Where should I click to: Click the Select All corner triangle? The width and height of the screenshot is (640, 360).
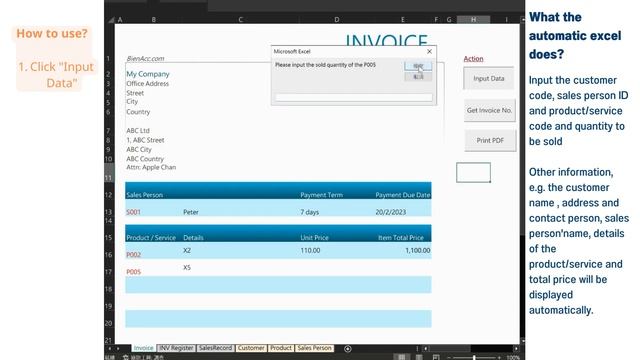coord(111,19)
